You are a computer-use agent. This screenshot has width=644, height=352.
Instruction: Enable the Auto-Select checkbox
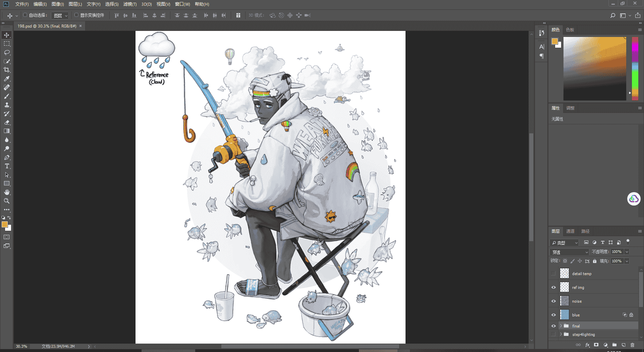(25, 15)
